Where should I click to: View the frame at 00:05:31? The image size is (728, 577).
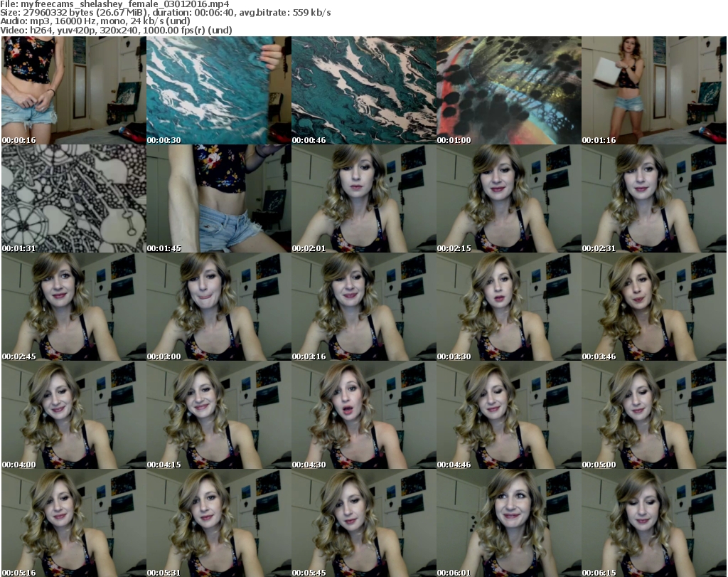tap(219, 523)
